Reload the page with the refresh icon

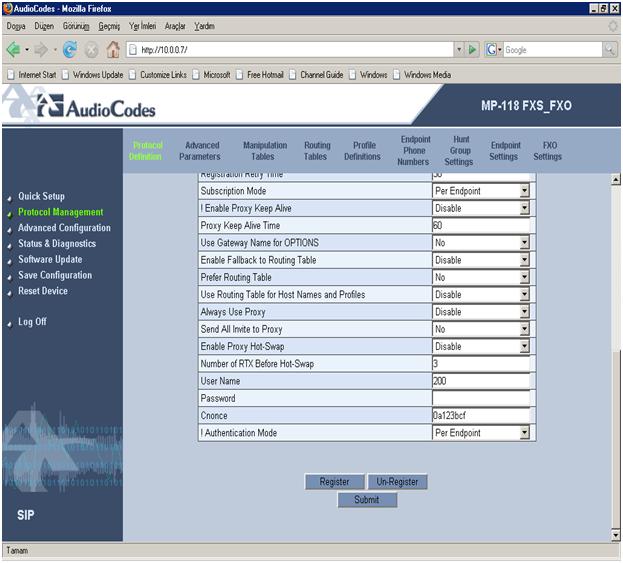(x=69, y=49)
